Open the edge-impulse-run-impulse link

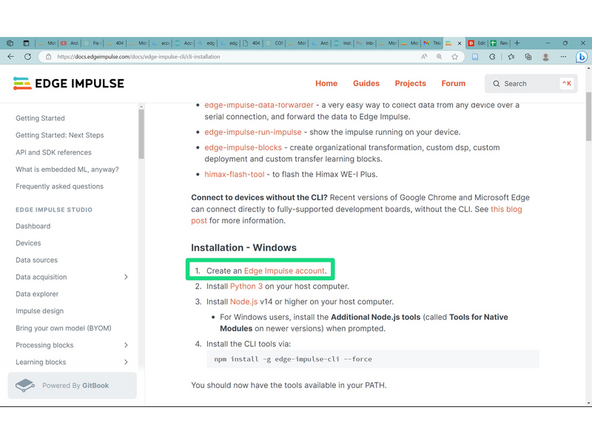(253, 132)
